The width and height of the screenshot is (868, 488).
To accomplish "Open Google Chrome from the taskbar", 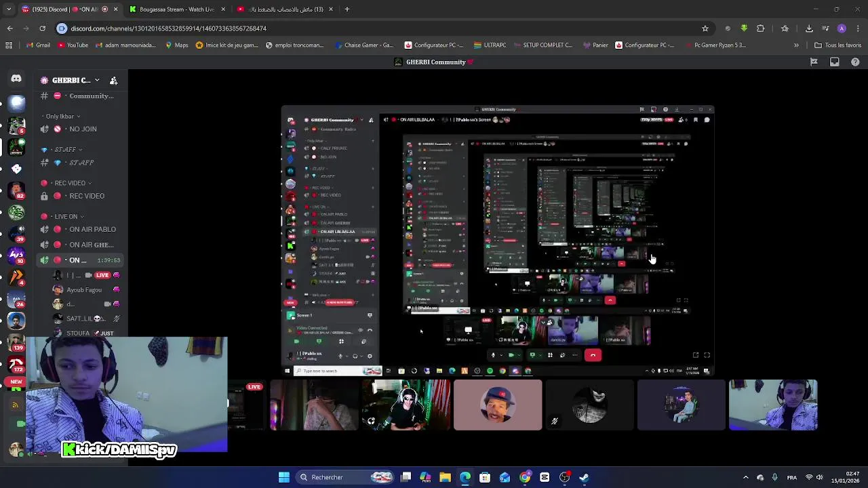I will pyautogui.click(x=525, y=477).
